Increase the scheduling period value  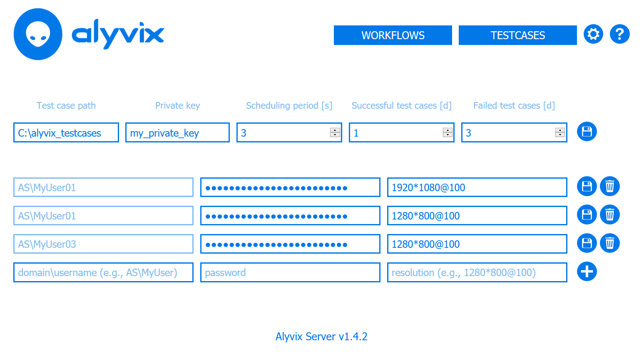click(335, 130)
